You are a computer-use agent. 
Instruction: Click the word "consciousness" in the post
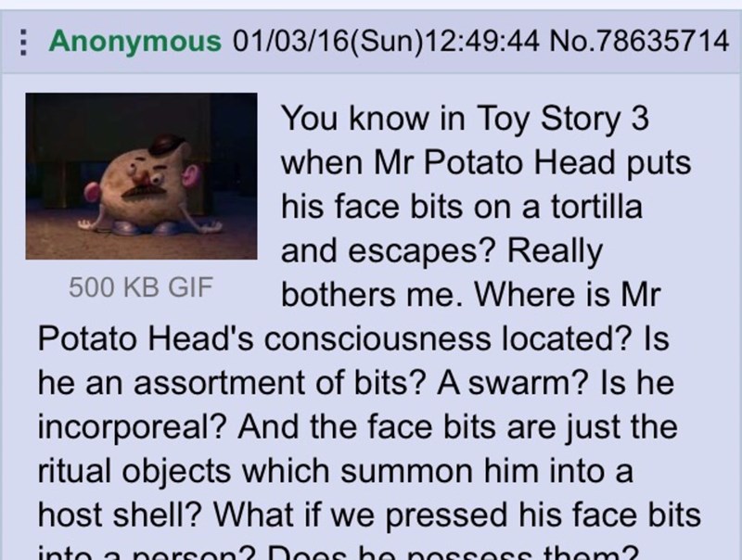coord(377,339)
